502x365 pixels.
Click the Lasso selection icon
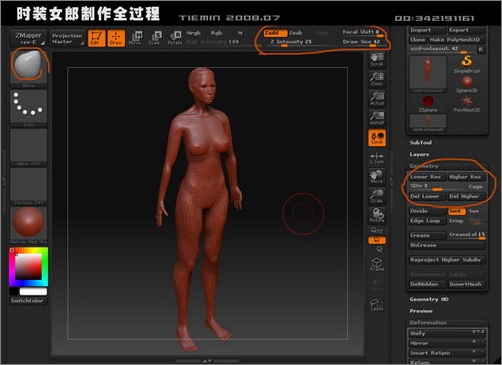[x=377, y=304]
